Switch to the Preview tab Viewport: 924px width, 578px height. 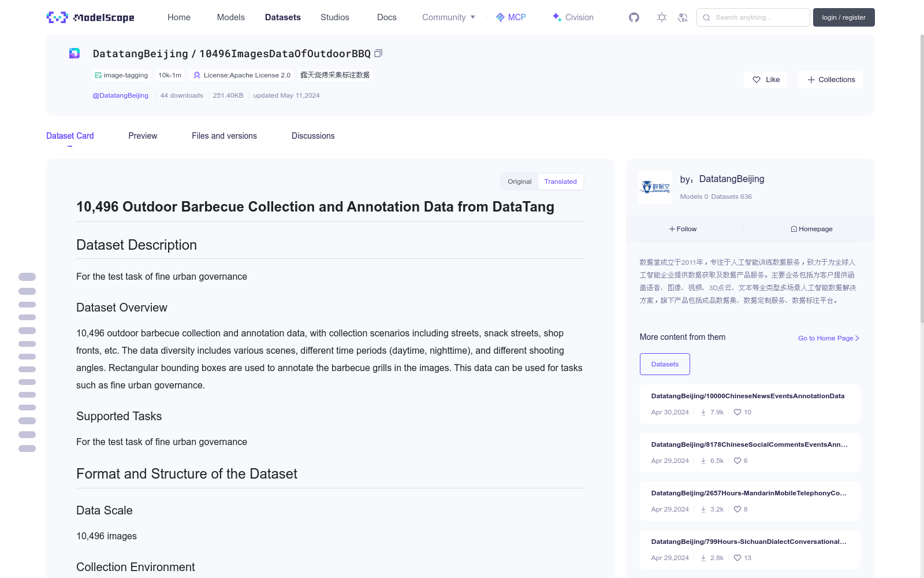[x=143, y=136]
